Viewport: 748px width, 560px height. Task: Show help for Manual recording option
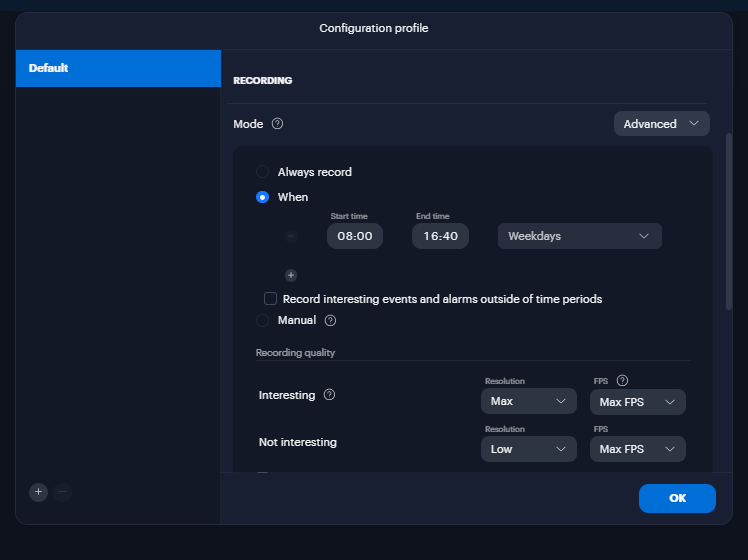point(330,321)
